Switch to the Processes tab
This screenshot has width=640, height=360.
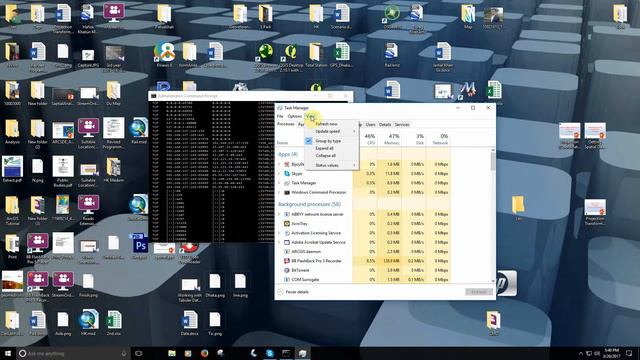pyautogui.click(x=286, y=124)
